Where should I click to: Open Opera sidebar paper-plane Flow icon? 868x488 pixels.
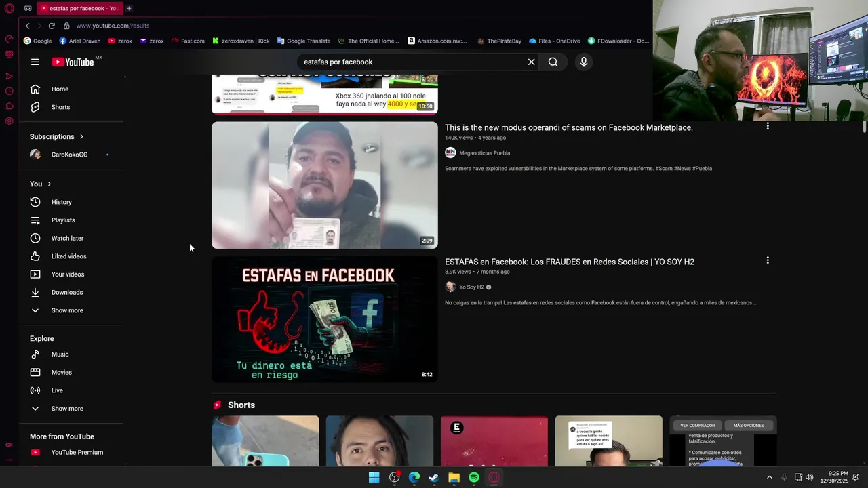coord(9,76)
